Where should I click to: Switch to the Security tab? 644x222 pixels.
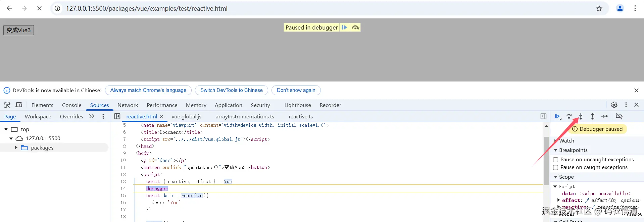tap(260, 105)
